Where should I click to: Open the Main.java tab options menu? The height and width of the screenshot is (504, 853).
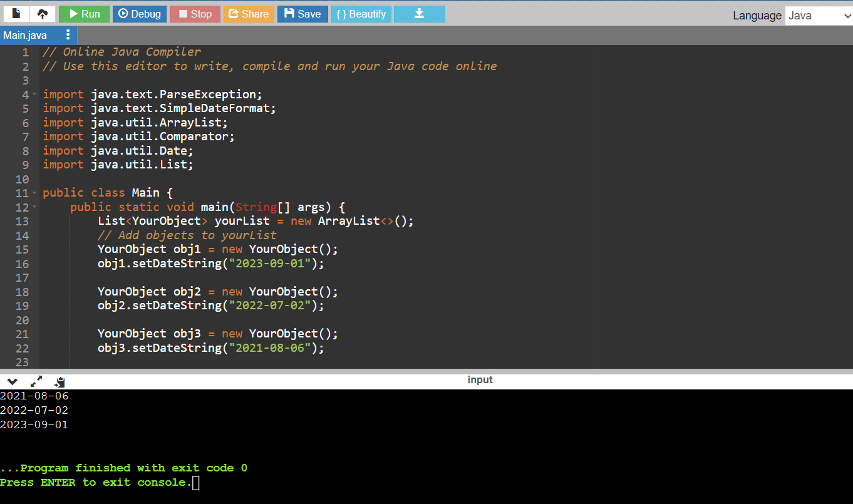coord(68,35)
